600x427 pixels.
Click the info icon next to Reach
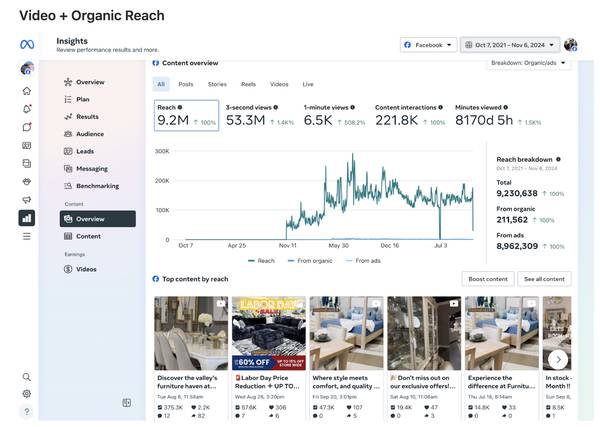pos(180,108)
